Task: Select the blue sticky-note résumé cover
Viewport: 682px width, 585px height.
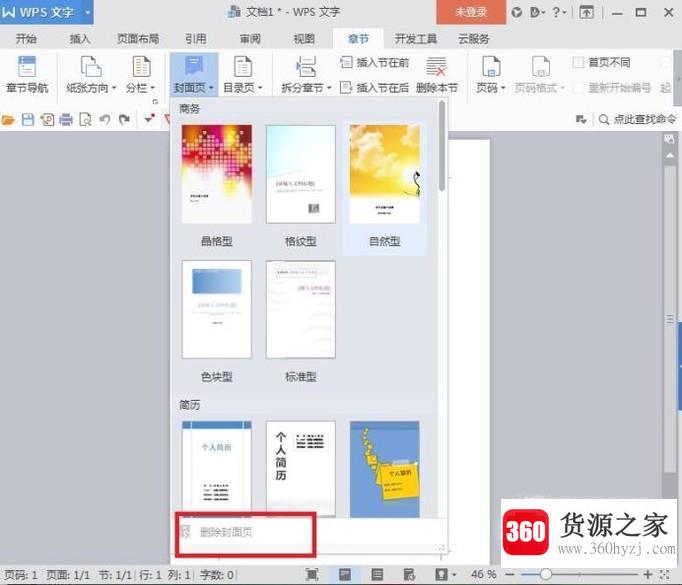Action: (384, 468)
